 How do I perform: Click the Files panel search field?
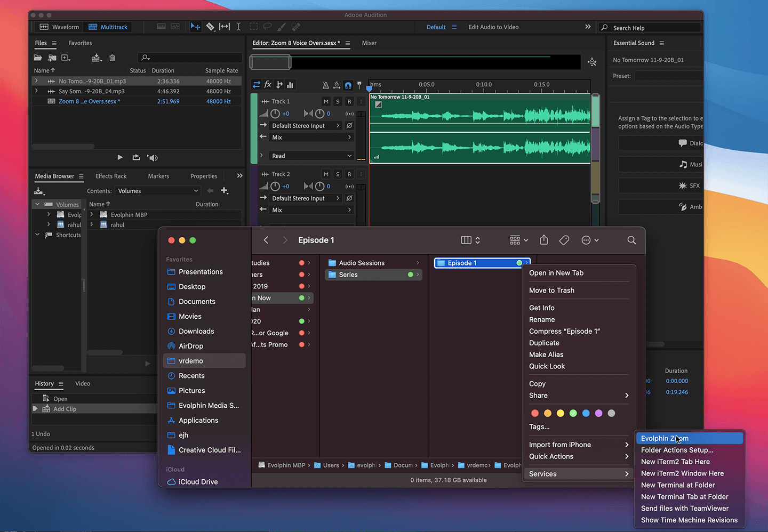(190, 58)
